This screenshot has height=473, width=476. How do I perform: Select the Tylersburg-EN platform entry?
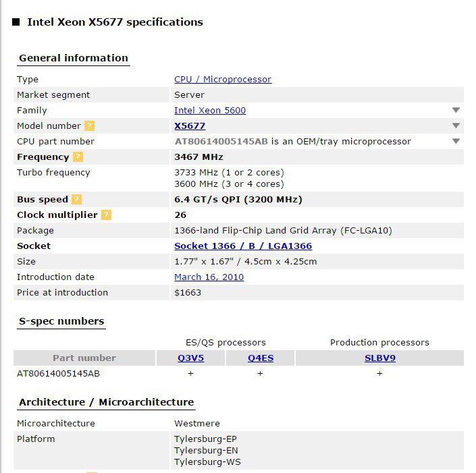click(x=206, y=450)
